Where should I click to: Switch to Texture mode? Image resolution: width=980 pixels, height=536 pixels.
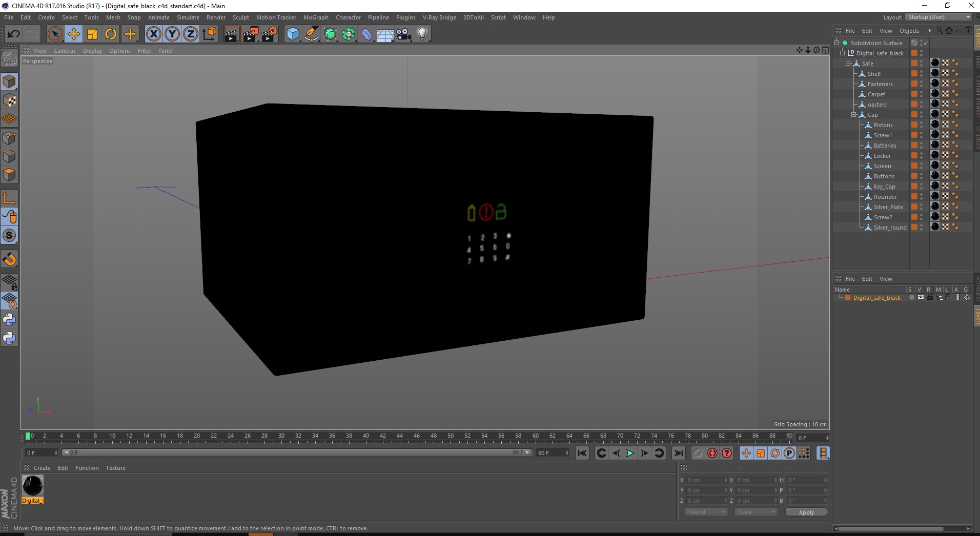[9, 100]
